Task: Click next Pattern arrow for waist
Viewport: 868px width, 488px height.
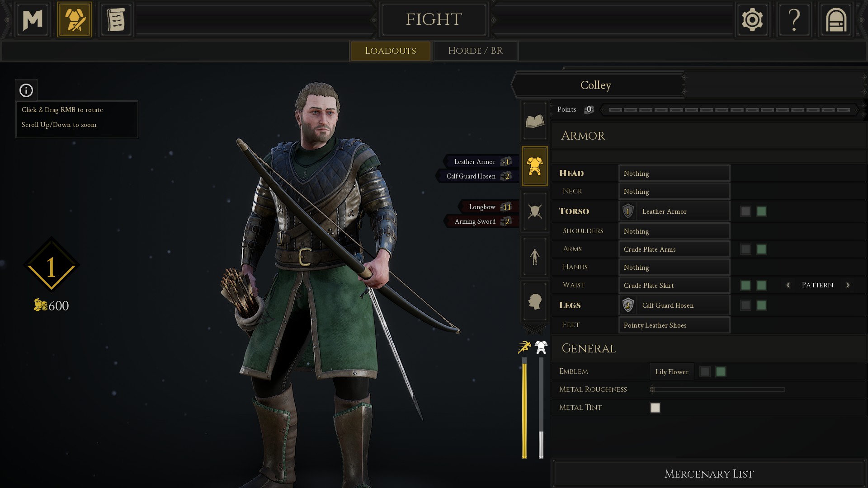Action: [848, 285]
